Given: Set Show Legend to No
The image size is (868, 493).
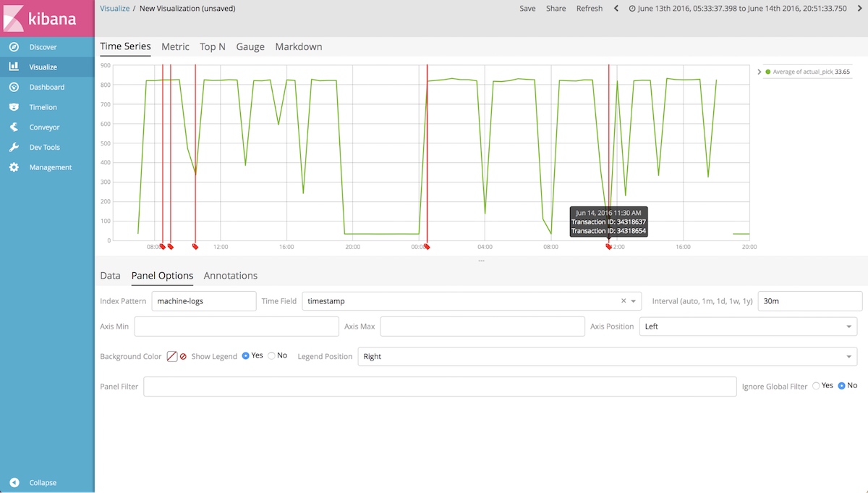Looking at the screenshot, I should point(271,355).
